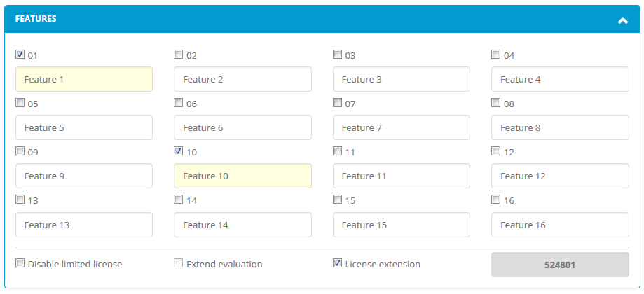Select the Feature 4 text box
Screen dimensions: 644x294
560,79
